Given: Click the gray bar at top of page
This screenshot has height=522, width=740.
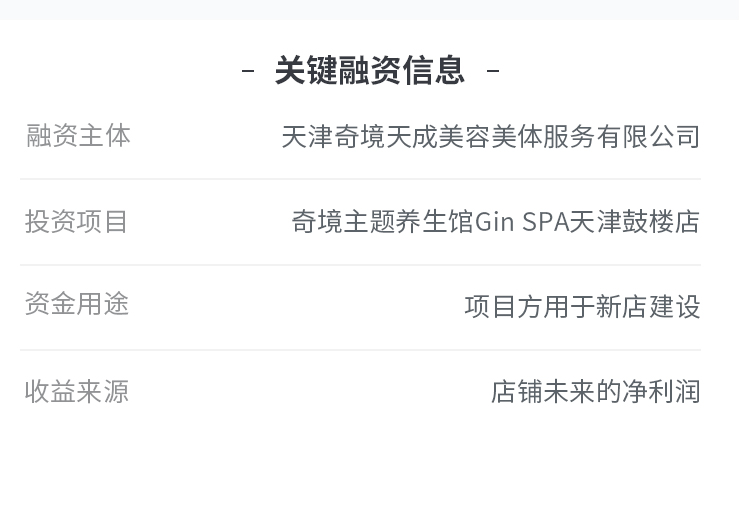Looking at the screenshot, I should point(370,9).
